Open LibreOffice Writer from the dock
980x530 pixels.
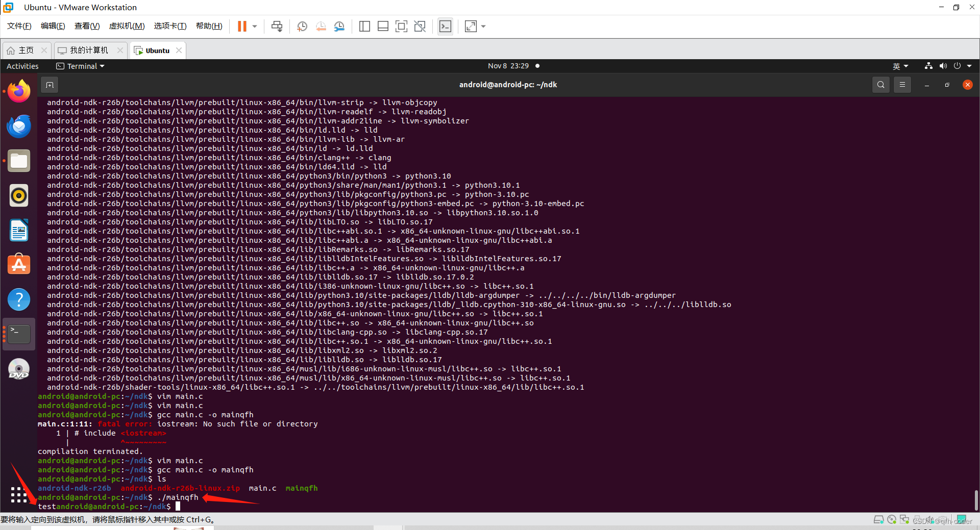tap(19, 230)
